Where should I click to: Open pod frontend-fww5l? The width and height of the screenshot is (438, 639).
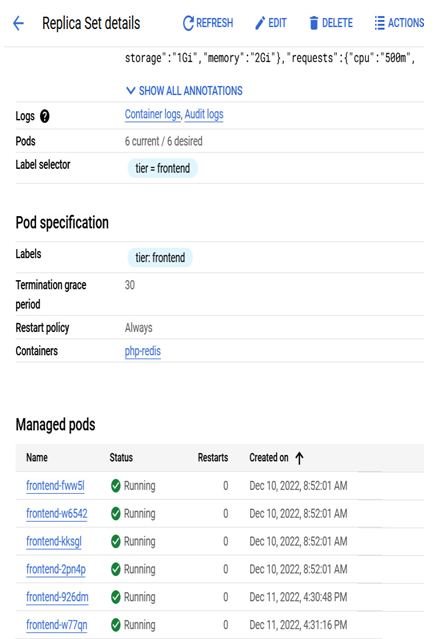click(55, 486)
